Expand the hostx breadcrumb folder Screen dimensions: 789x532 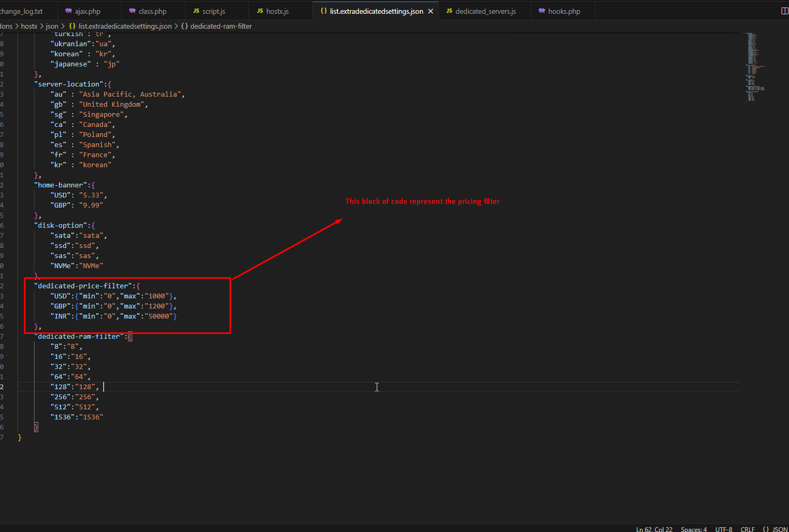(29, 26)
